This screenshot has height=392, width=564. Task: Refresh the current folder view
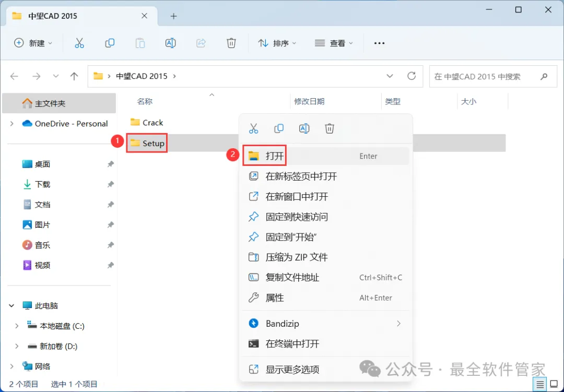(412, 76)
